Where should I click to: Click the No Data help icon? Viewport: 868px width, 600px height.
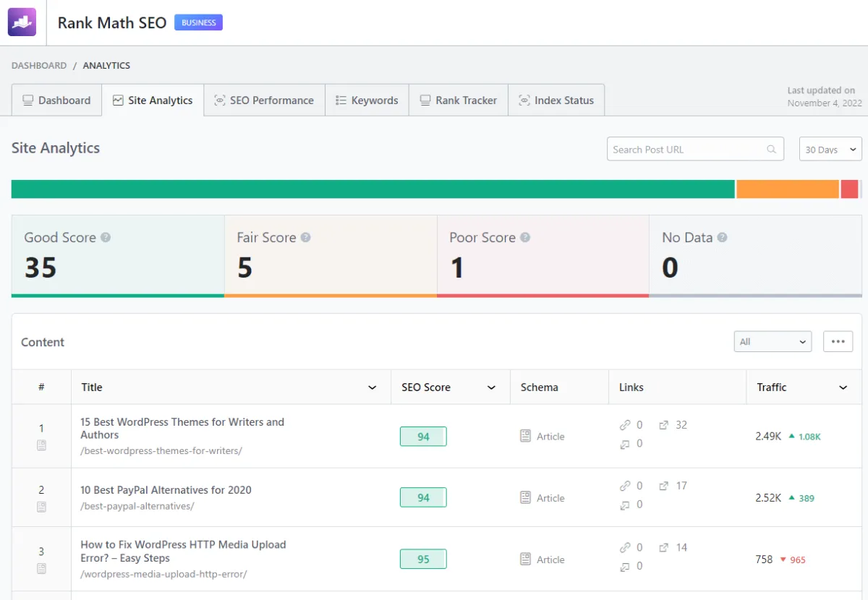click(x=722, y=237)
